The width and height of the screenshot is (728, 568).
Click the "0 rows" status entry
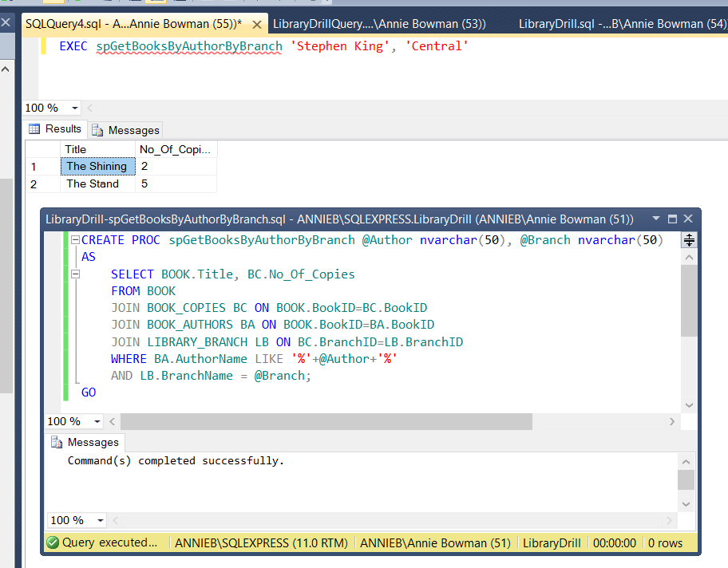(x=665, y=543)
